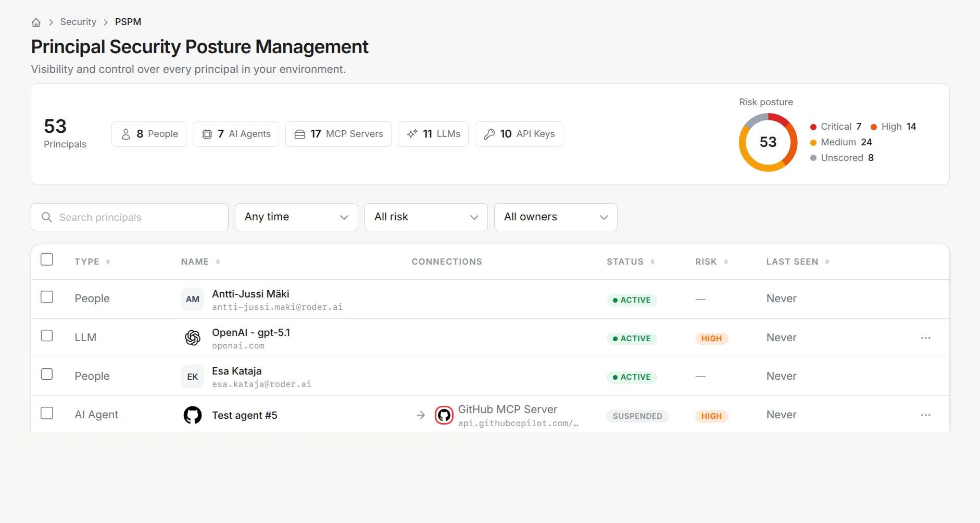Sort by the LAST SEEN column

coord(798,262)
